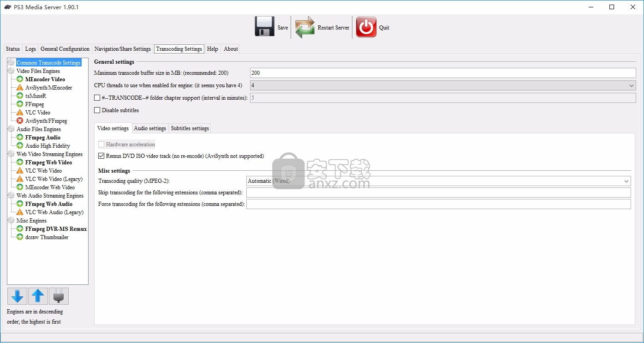Click the green icon beside Audio High Fidelity

coord(20,146)
